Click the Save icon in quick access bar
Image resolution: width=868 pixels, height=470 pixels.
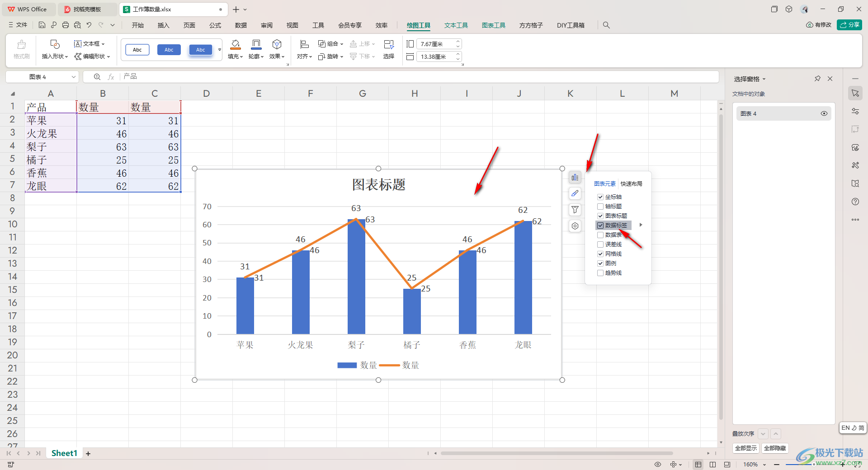[42, 25]
